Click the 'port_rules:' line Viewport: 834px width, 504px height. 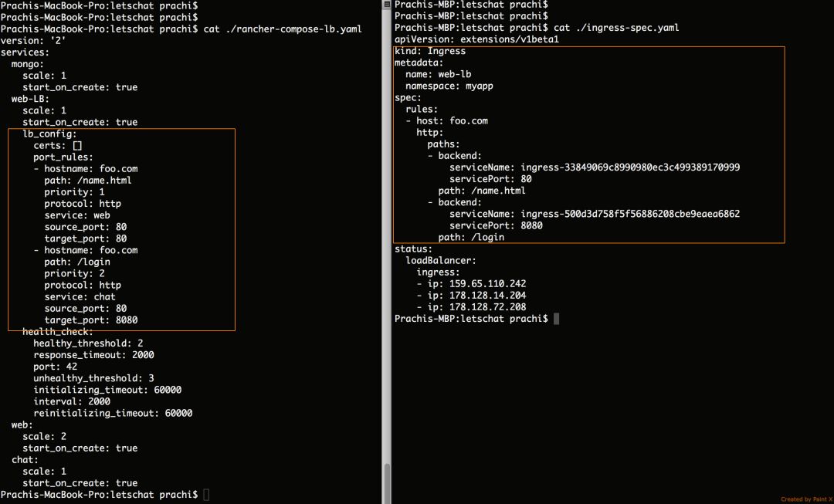pyautogui.click(x=63, y=157)
